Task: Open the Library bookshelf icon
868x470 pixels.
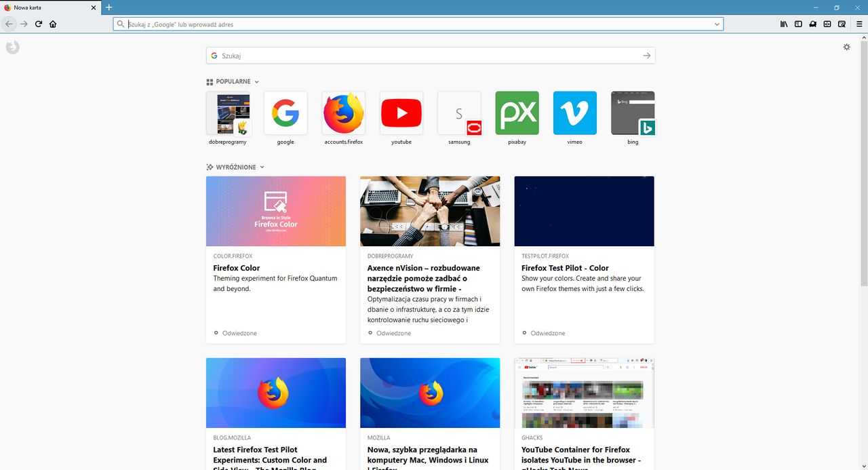Action: [784, 24]
